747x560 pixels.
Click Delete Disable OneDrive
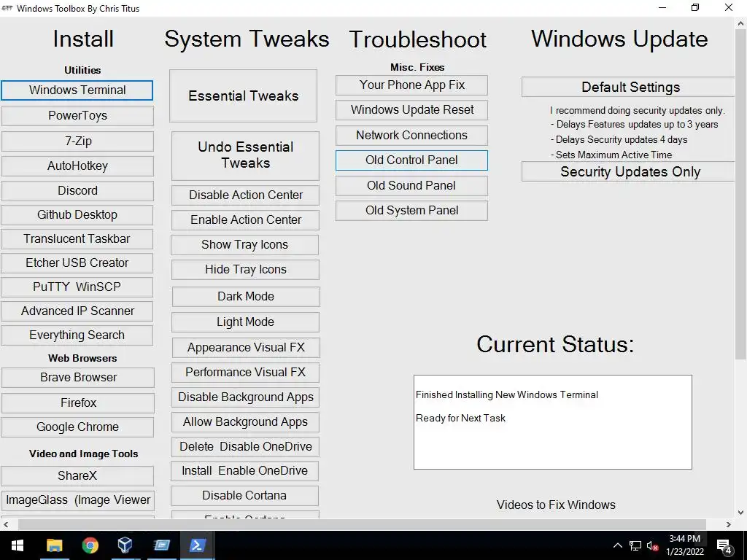coord(245,447)
